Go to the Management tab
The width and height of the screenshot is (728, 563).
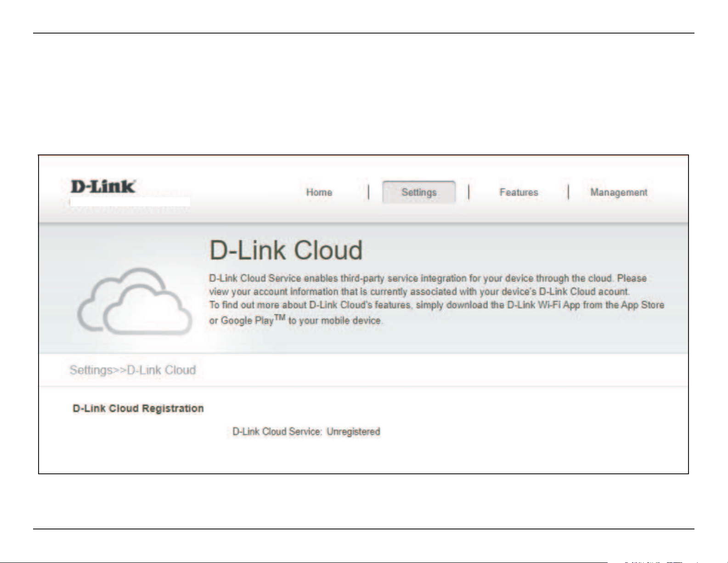pyautogui.click(x=619, y=192)
